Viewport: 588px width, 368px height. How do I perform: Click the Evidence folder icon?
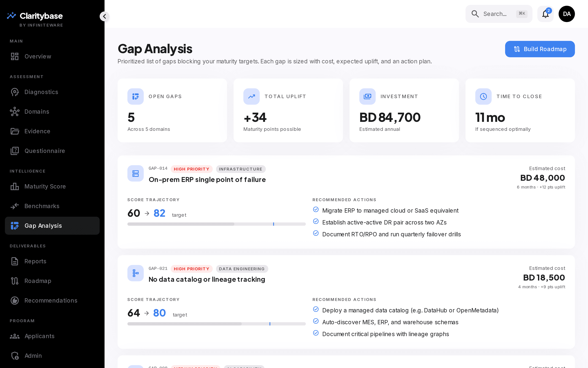coord(14,131)
